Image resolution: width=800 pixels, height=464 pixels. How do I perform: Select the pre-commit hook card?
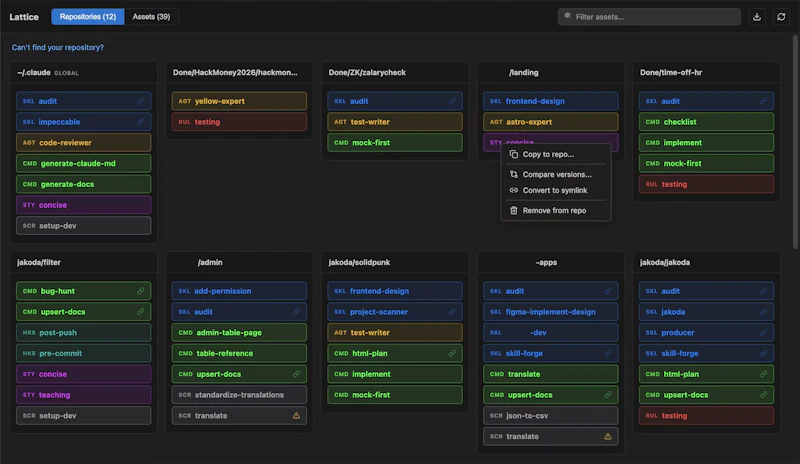84,353
